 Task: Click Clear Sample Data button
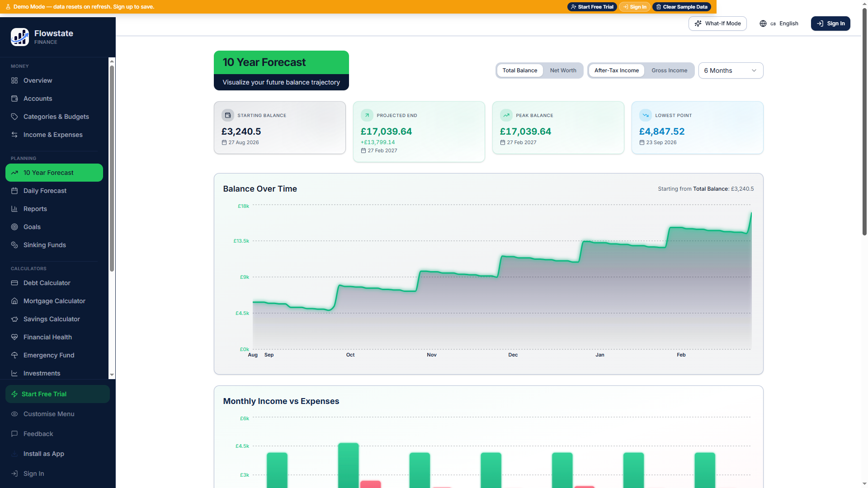tap(682, 7)
